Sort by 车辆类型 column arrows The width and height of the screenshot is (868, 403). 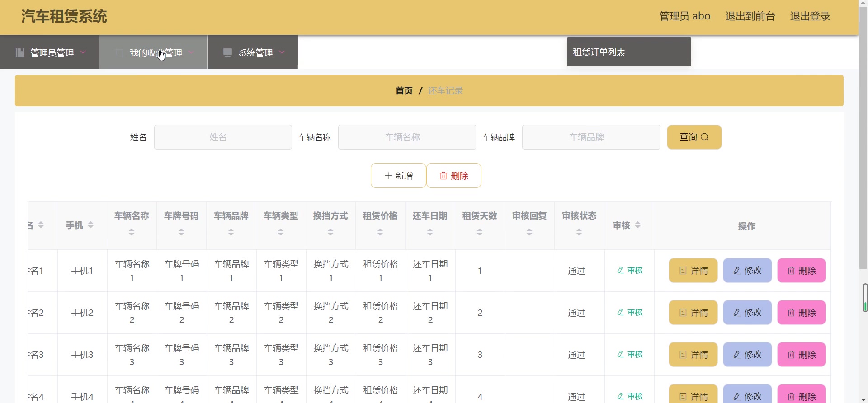point(281,232)
